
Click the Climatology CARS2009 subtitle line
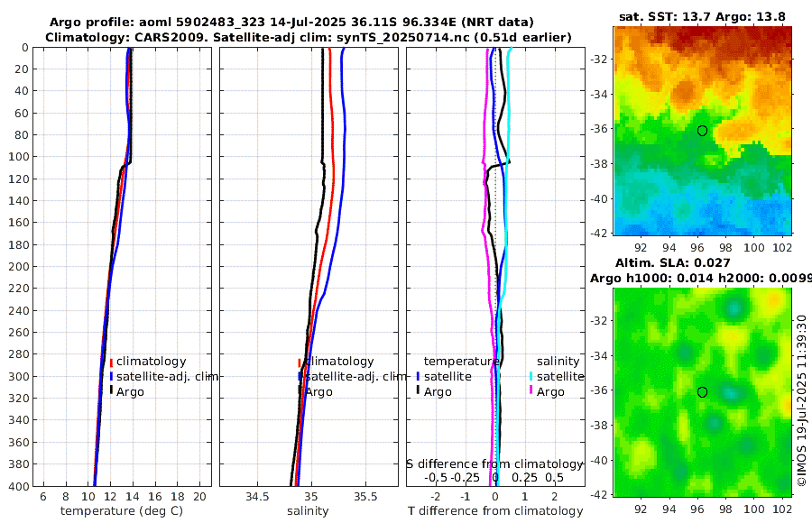click(309, 37)
